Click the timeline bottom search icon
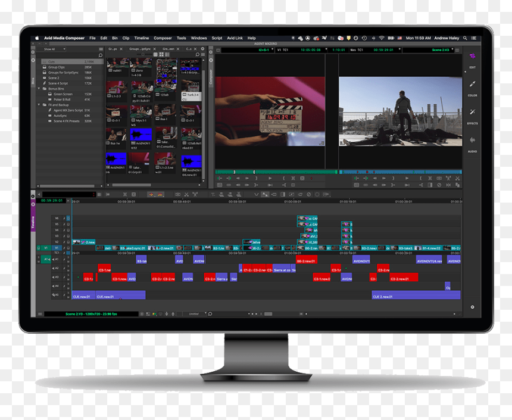 210,314
